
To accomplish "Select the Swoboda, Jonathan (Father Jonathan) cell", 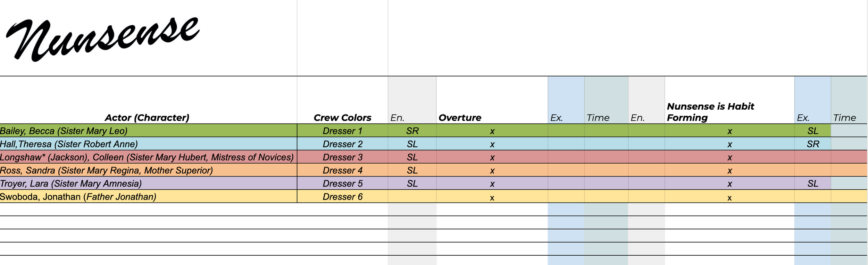I will tap(148, 197).
